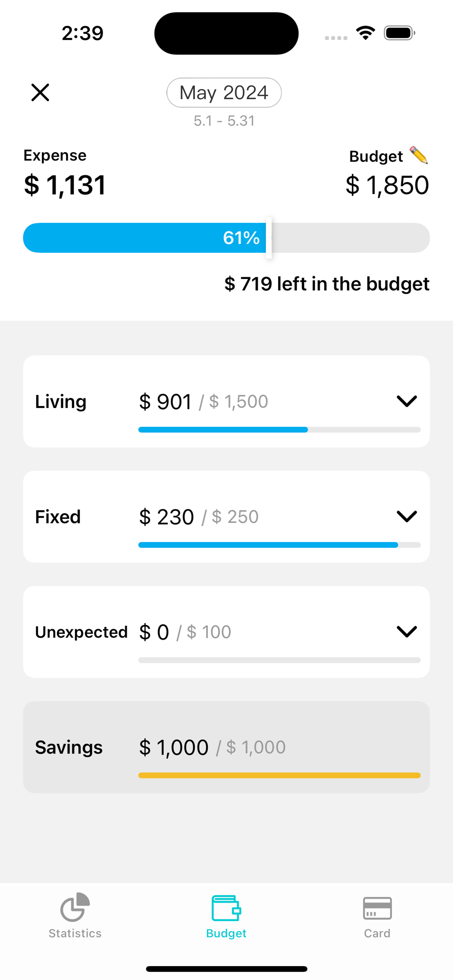Open the May 2024 month selector
The image size is (453, 980).
pyautogui.click(x=224, y=93)
